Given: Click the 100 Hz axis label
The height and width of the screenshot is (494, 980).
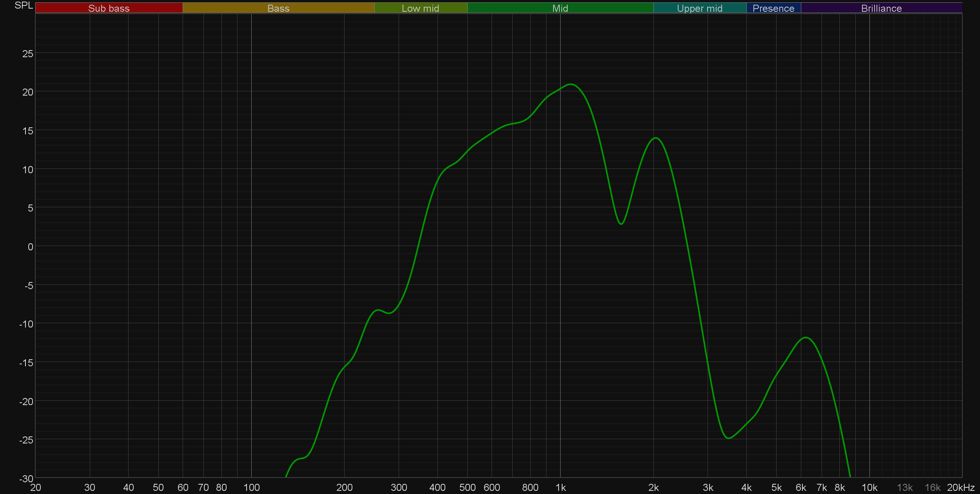Looking at the screenshot, I should click(x=251, y=488).
